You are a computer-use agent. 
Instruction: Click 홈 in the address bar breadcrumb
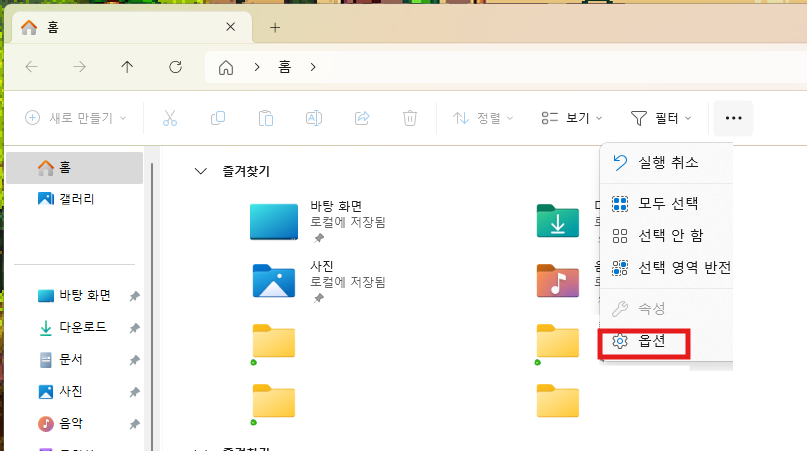point(285,66)
